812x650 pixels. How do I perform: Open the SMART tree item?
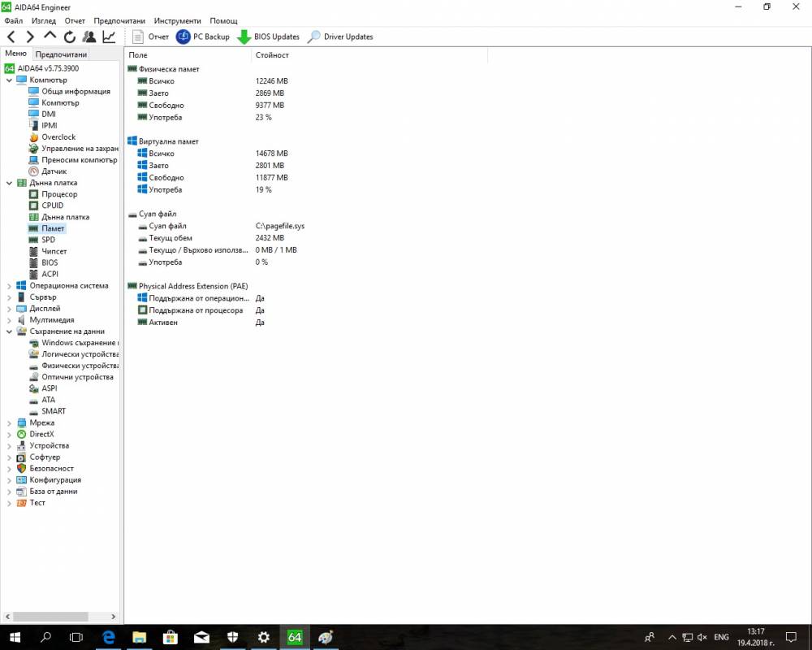47,411
